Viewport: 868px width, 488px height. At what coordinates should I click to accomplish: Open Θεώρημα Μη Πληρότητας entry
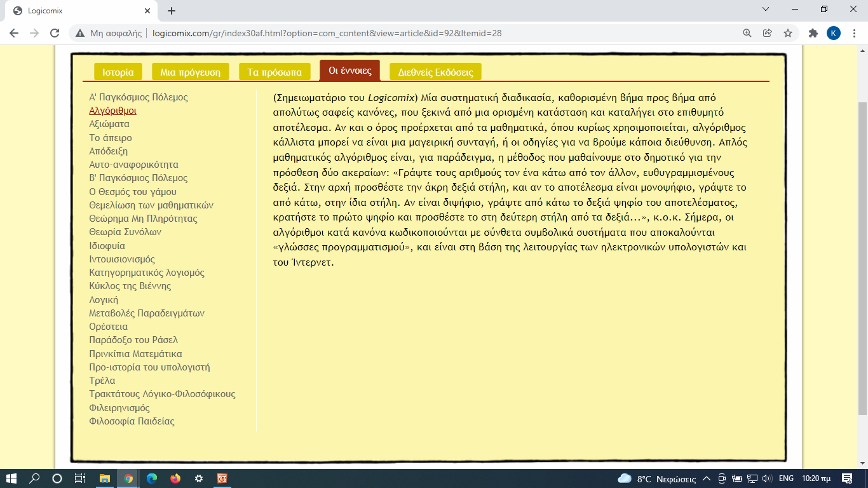coord(144,219)
